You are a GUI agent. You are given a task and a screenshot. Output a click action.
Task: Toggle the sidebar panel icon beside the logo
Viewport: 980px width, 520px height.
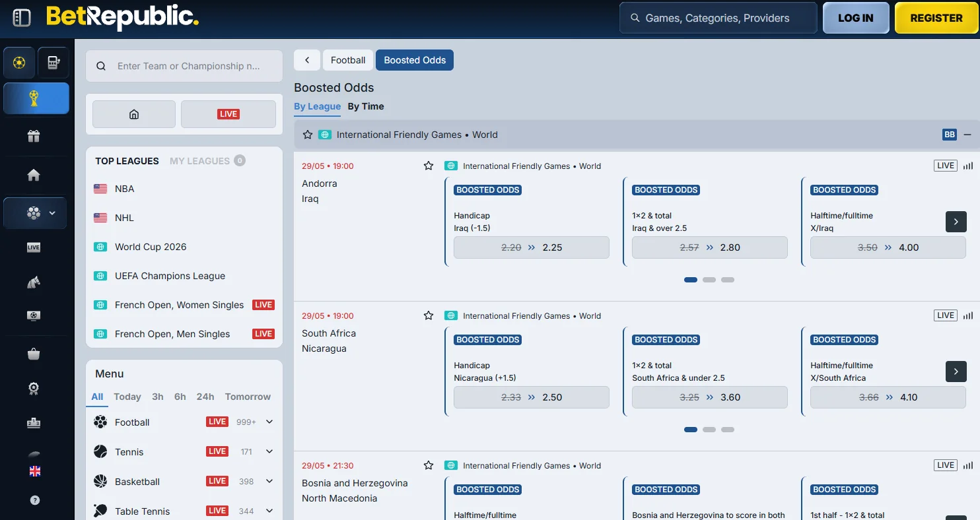coord(22,18)
